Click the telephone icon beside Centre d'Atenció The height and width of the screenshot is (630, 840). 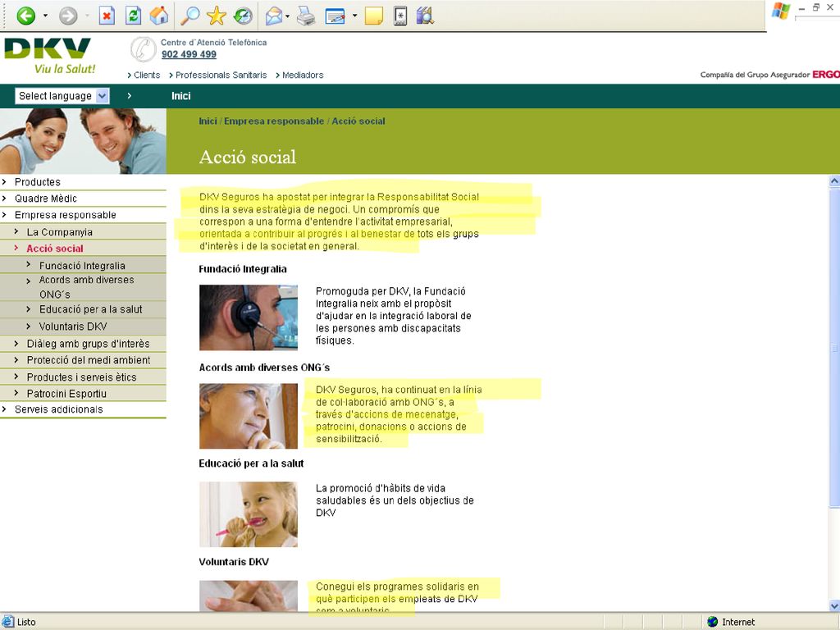click(x=143, y=49)
